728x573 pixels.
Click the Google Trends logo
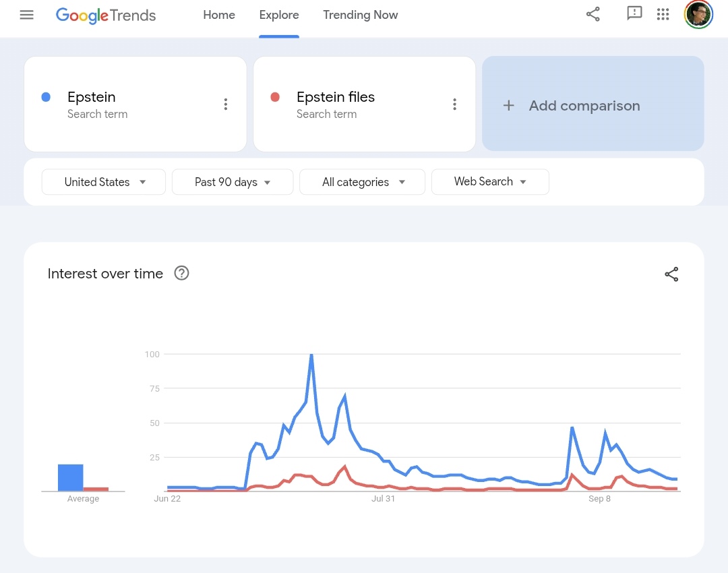[106, 16]
